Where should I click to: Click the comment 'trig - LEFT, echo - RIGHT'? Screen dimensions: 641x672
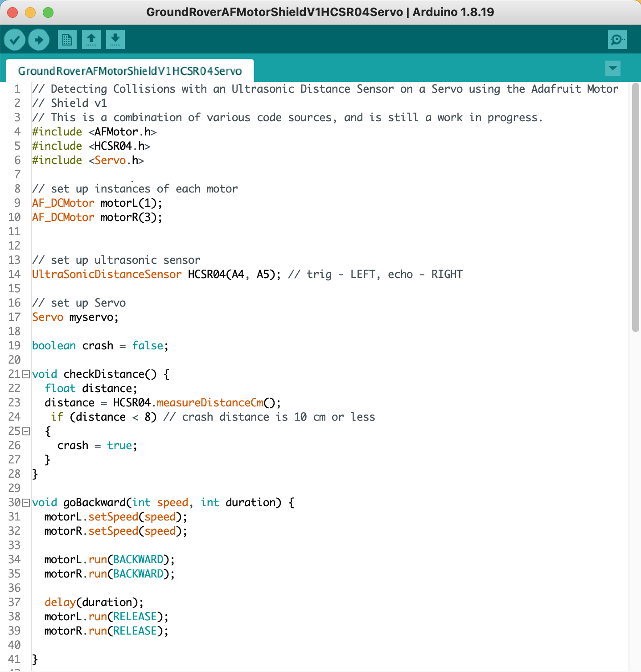pos(385,275)
